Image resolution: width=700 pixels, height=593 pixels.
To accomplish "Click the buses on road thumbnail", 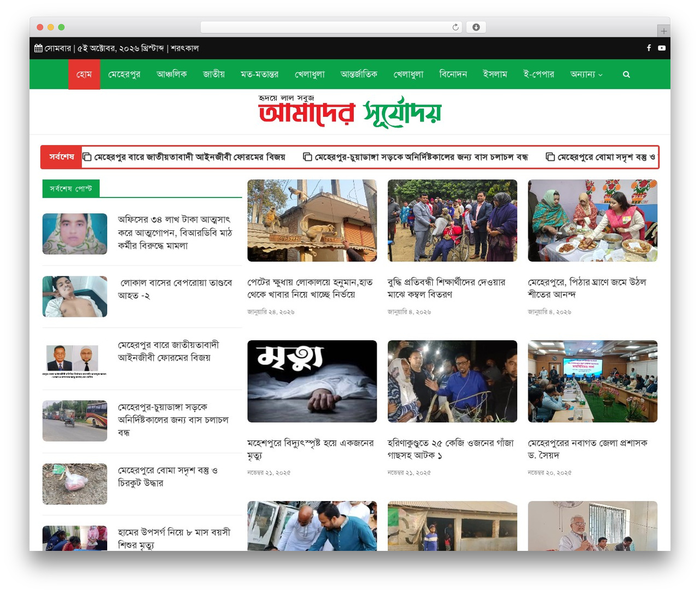I will point(75,421).
